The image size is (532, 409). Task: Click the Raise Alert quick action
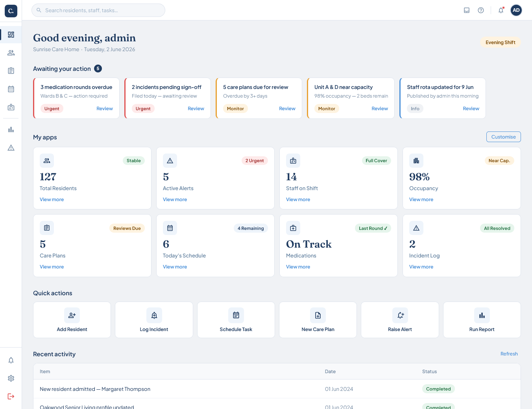pos(400,320)
